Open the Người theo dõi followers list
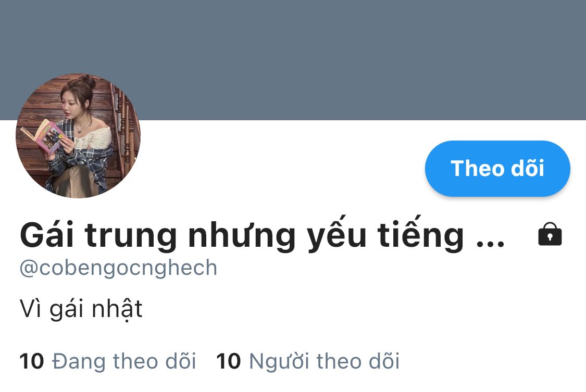 pos(308,361)
